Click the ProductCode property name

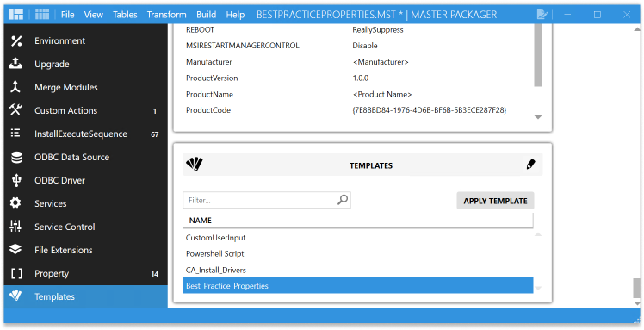click(208, 110)
